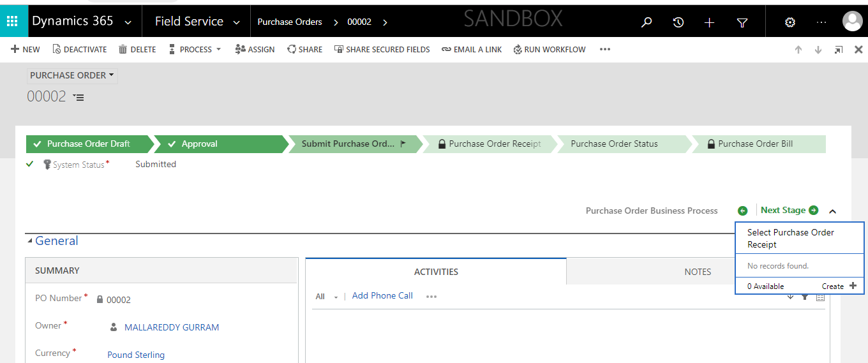The width and height of the screenshot is (868, 363).
Task: Click Add Phone Call link
Action: (x=382, y=295)
